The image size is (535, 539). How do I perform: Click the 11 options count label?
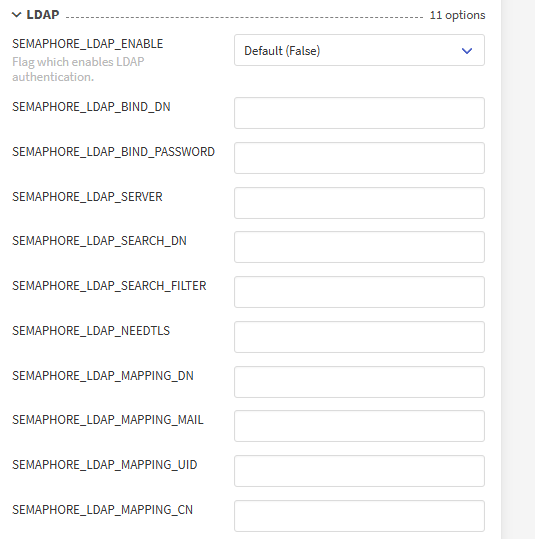[x=457, y=15]
